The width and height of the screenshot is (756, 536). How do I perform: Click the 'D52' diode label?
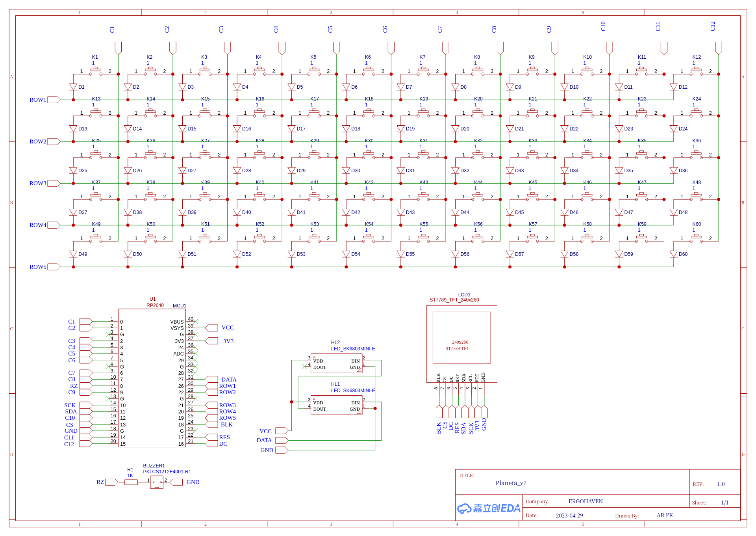[x=246, y=254]
